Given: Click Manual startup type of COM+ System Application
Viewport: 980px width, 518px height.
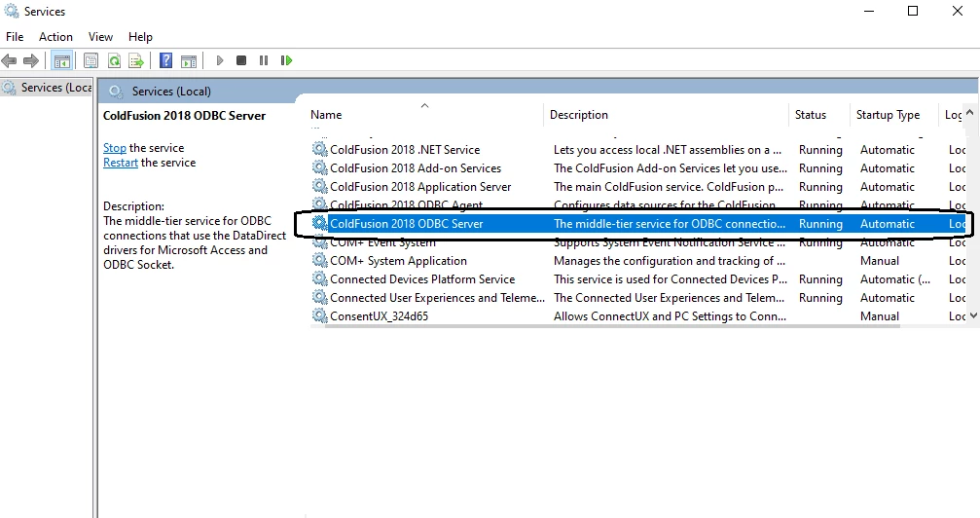Looking at the screenshot, I should point(880,261).
